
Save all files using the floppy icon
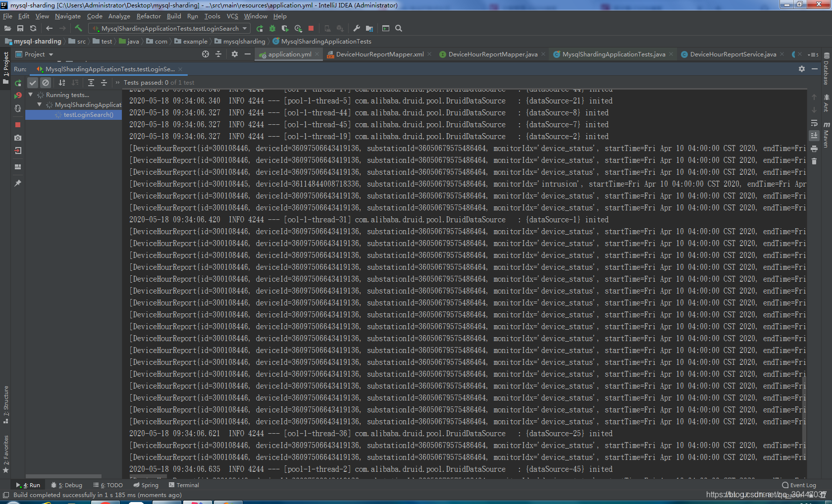coord(20,29)
